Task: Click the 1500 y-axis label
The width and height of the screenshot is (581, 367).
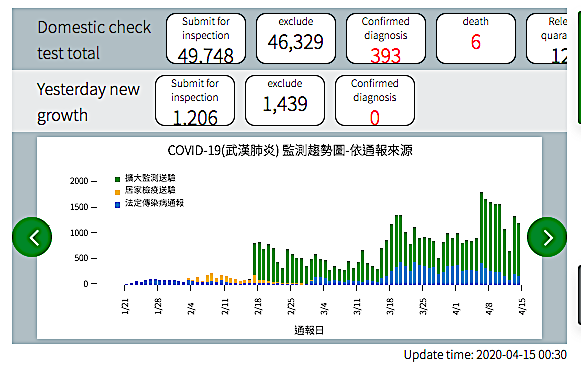Action: point(79,207)
